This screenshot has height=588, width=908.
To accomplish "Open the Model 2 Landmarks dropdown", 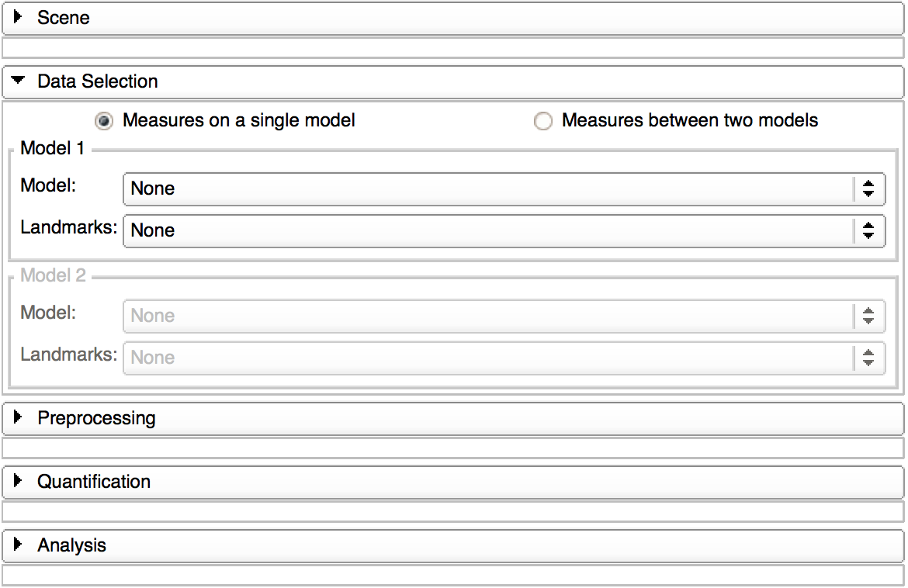I will (489, 358).
